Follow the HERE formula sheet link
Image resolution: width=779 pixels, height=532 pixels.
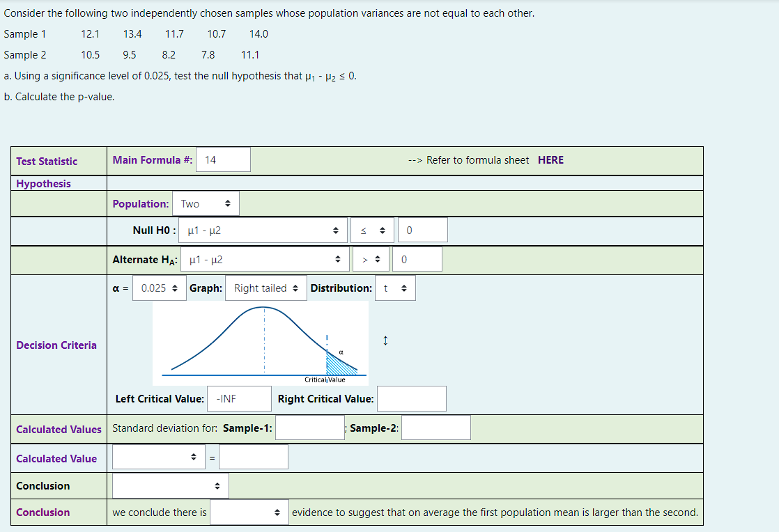pos(550,160)
